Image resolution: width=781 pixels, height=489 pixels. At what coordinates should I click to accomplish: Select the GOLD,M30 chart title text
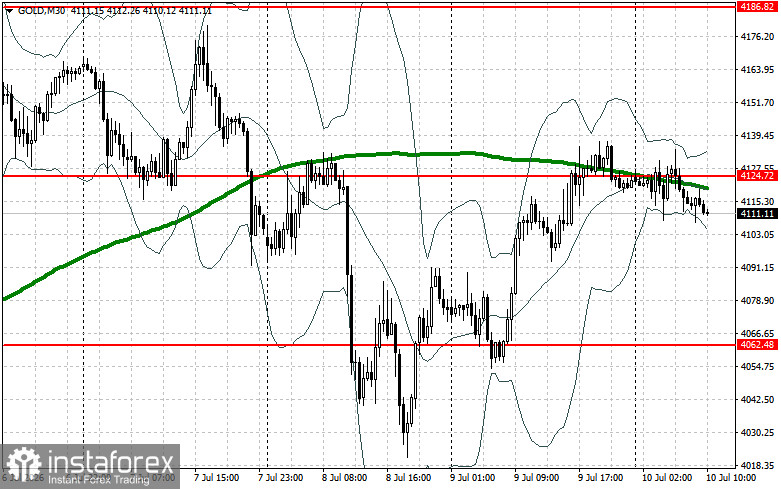(x=41, y=10)
